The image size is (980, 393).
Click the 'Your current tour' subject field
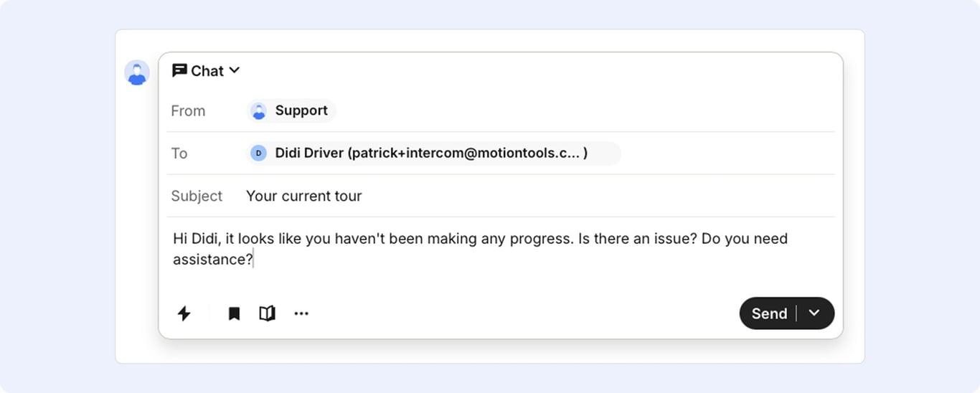coord(304,196)
